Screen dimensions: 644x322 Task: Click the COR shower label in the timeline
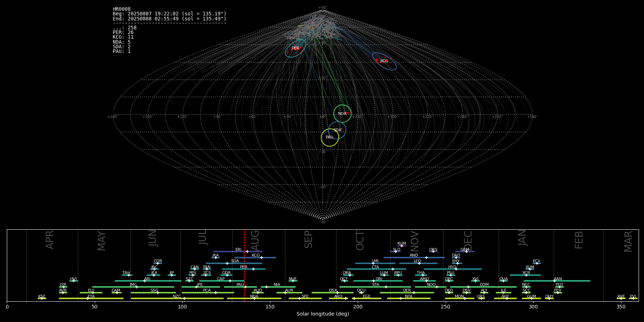[158, 261]
